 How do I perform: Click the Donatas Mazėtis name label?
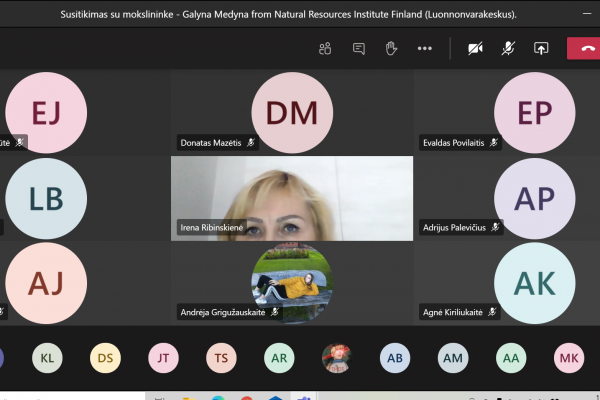pos(211,143)
